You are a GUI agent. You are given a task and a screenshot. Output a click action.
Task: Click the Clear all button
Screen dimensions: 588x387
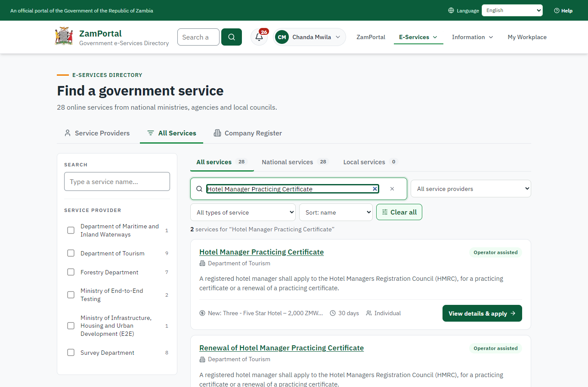click(x=399, y=212)
